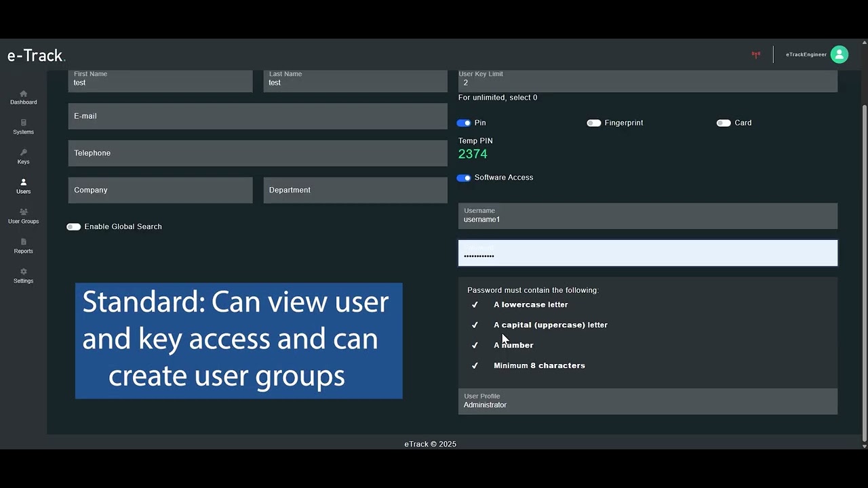Click 'For unlimited, select 0' hint text
This screenshot has width=868, height=488.
point(498,98)
